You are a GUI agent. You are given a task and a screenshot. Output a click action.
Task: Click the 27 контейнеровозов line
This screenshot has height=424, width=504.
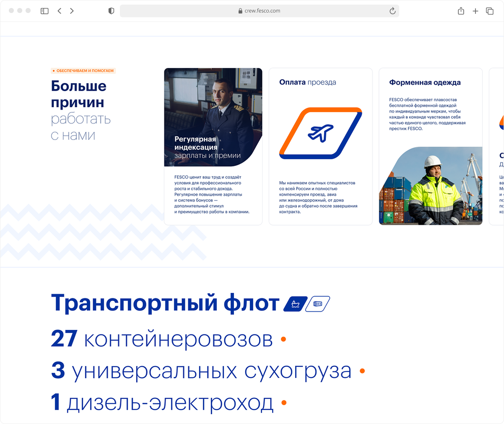pyautogui.click(x=162, y=339)
